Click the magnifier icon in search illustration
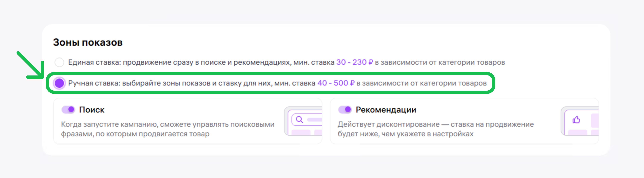Screen dimensions: 644x178 pos(299,119)
